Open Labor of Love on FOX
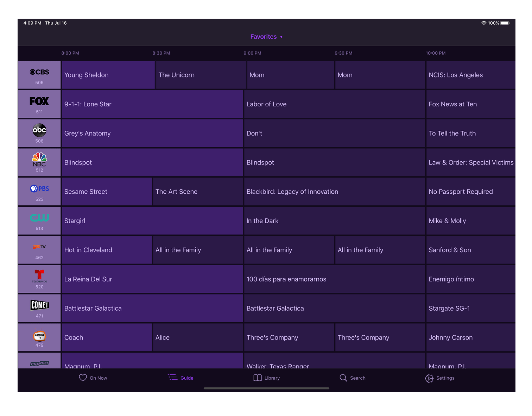Image resolution: width=532 pixels, height=416 pixels. (x=335, y=104)
